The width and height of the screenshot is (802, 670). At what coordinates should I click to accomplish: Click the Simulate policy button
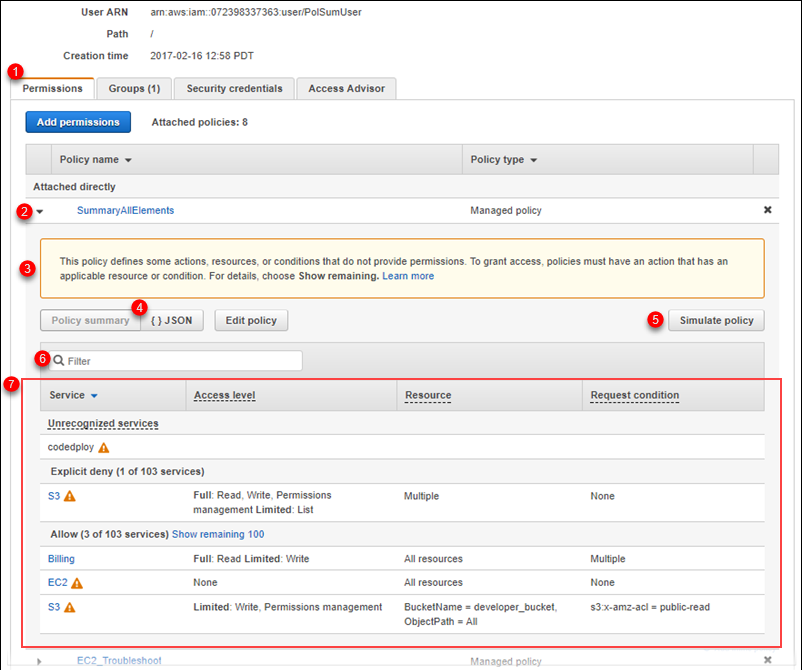[x=716, y=320]
